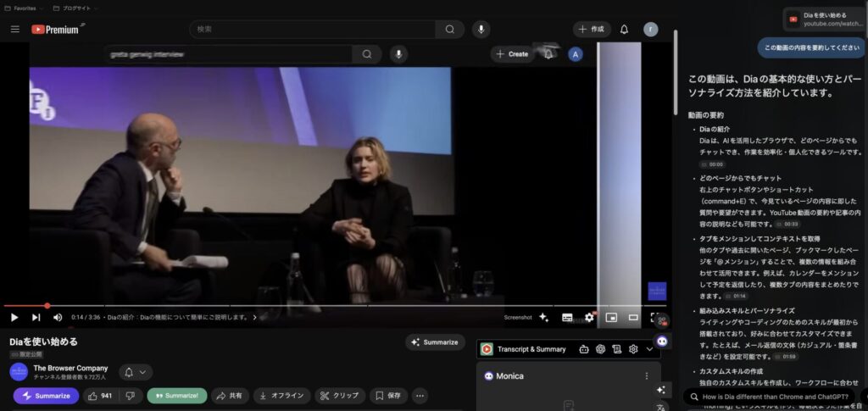
Task: Create a clip with クリップ
Action: click(340, 396)
